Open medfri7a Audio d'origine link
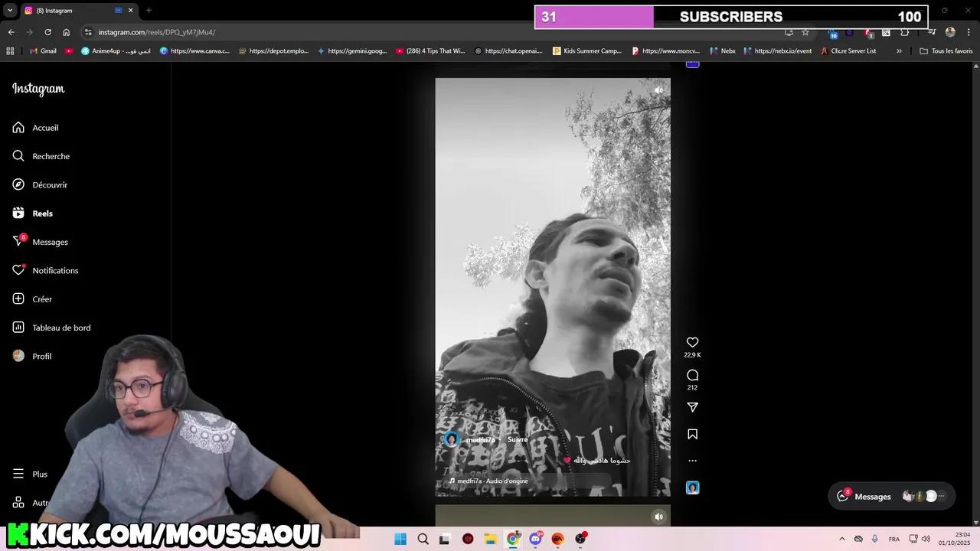 [492, 481]
